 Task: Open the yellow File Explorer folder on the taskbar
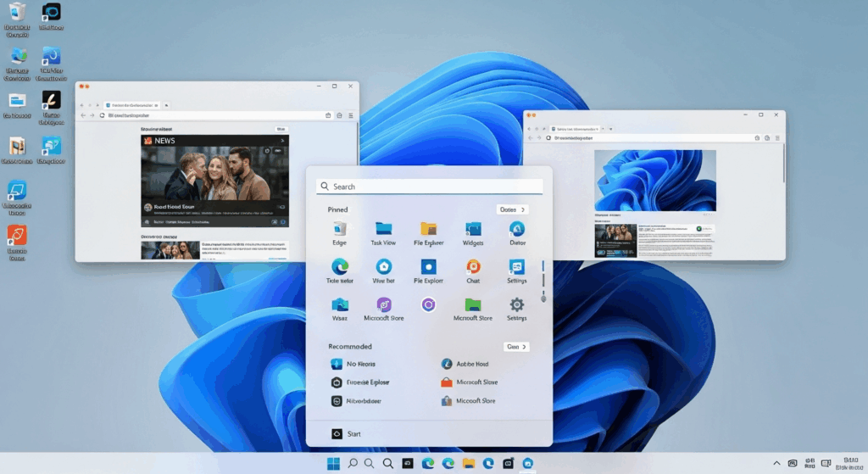(x=469, y=463)
